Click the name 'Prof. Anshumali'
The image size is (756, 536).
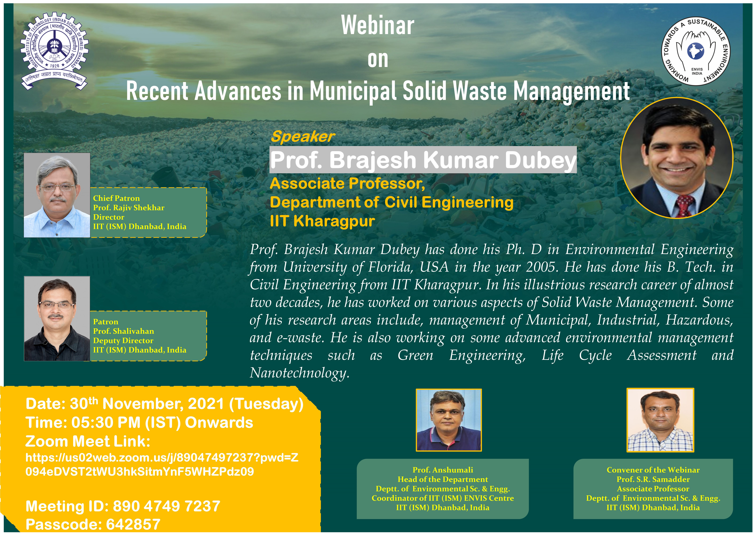tap(443, 470)
